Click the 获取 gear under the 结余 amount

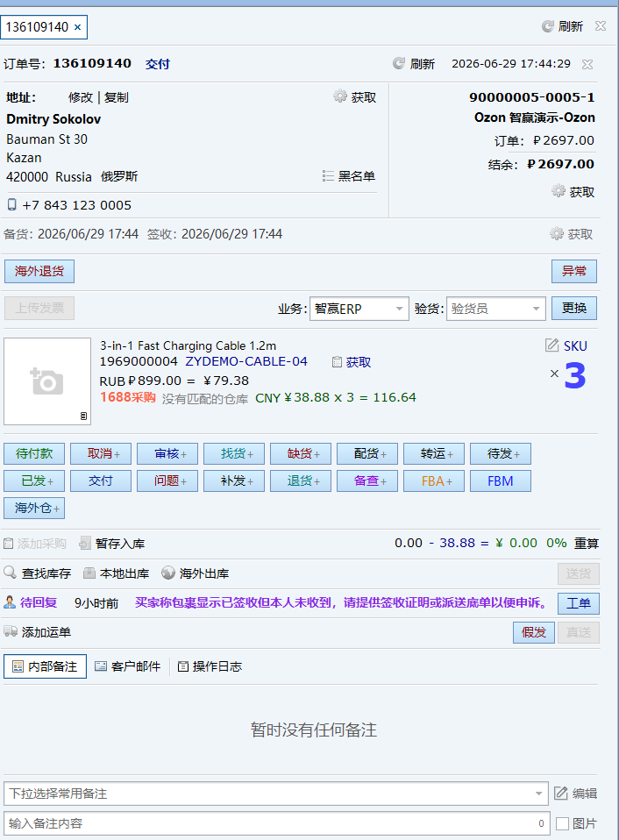[559, 191]
